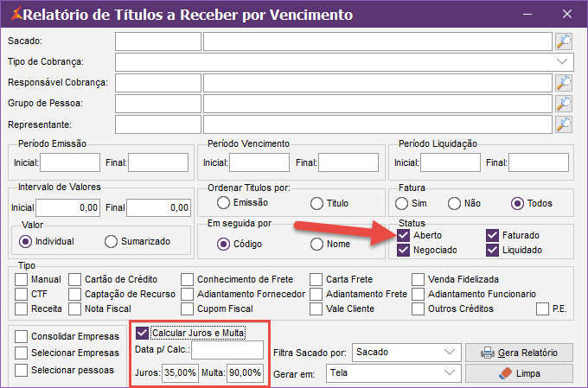This screenshot has width=588, height=388.
Task: Check Adiantamento Frete checkbox
Action: 316,295
